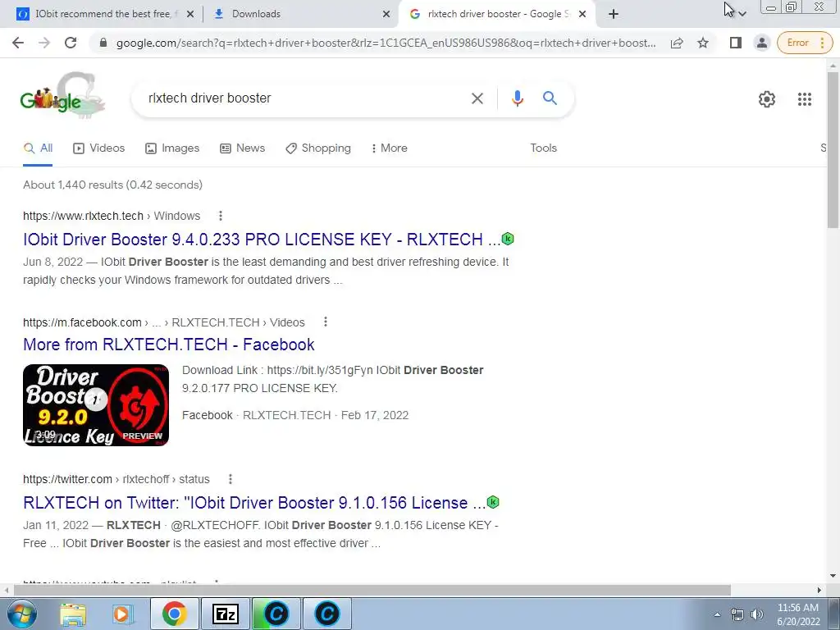Click the green badge beside 9.4.0.233 result
The height and width of the screenshot is (630, 840).
508,239
